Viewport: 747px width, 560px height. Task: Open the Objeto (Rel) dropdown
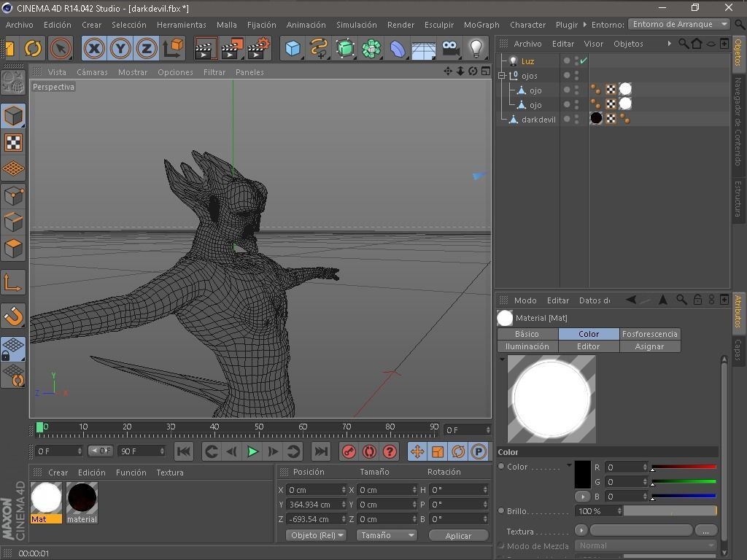click(x=317, y=535)
